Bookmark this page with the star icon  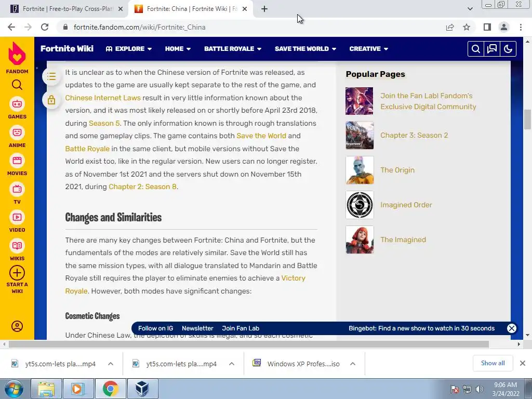[x=467, y=27]
